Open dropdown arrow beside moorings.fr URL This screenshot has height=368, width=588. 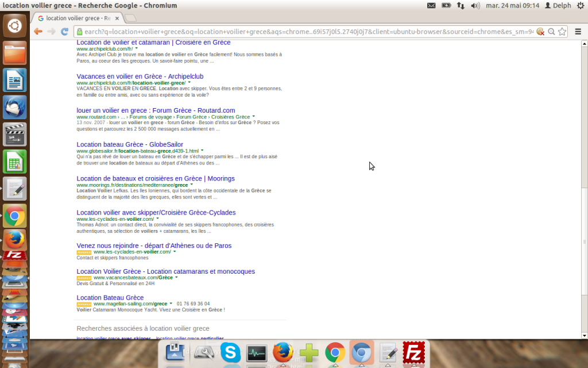[x=192, y=185]
